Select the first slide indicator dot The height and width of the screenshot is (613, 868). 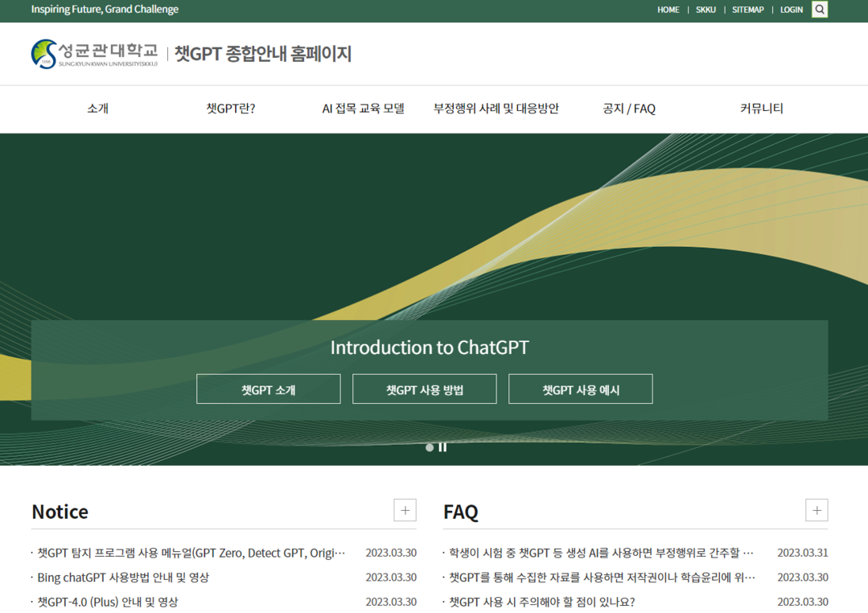tap(430, 447)
